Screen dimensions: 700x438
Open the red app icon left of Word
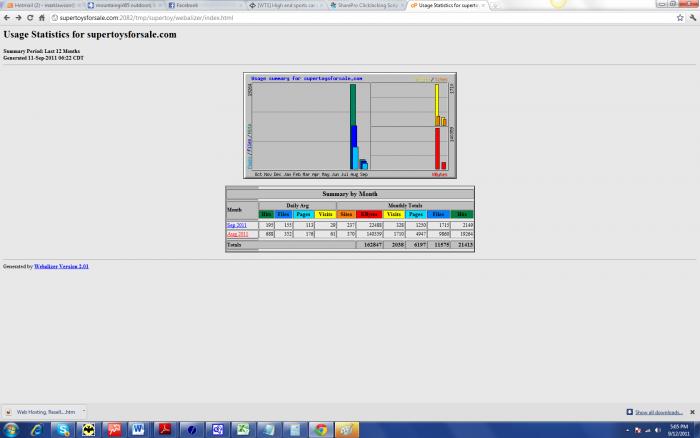tap(114, 430)
